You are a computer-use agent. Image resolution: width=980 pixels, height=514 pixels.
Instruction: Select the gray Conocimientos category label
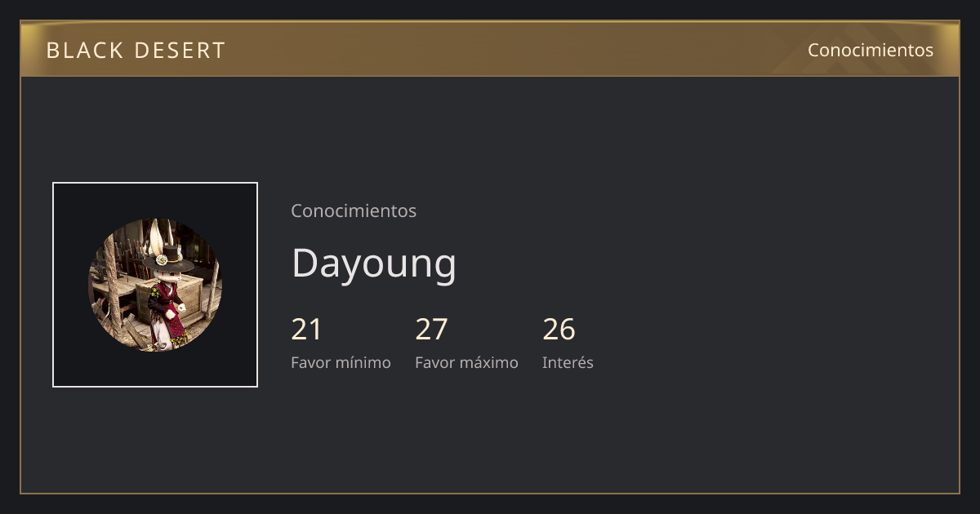pyautogui.click(x=354, y=210)
